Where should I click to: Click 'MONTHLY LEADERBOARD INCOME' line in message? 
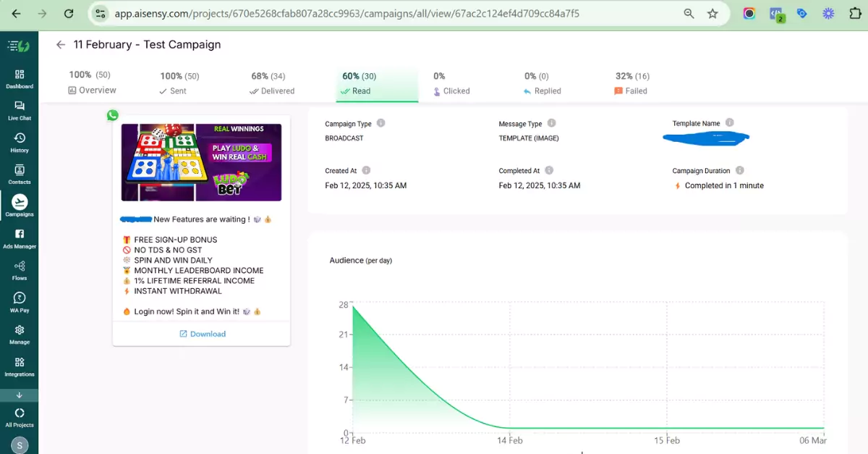199,271
